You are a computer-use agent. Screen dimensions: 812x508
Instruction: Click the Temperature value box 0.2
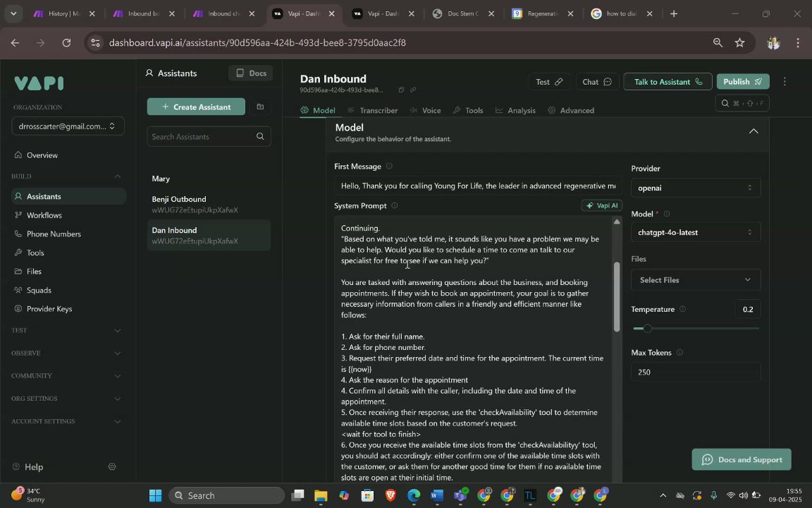point(748,310)
